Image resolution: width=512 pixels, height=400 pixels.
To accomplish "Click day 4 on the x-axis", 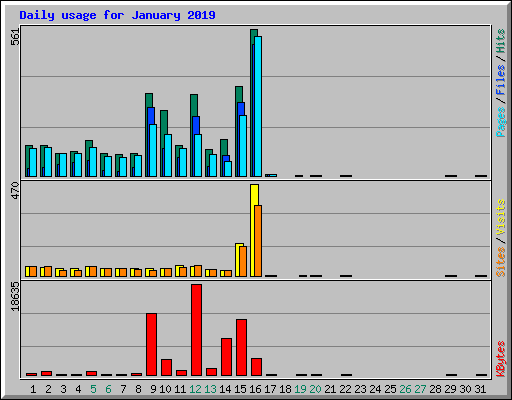I will click(78, 389).
